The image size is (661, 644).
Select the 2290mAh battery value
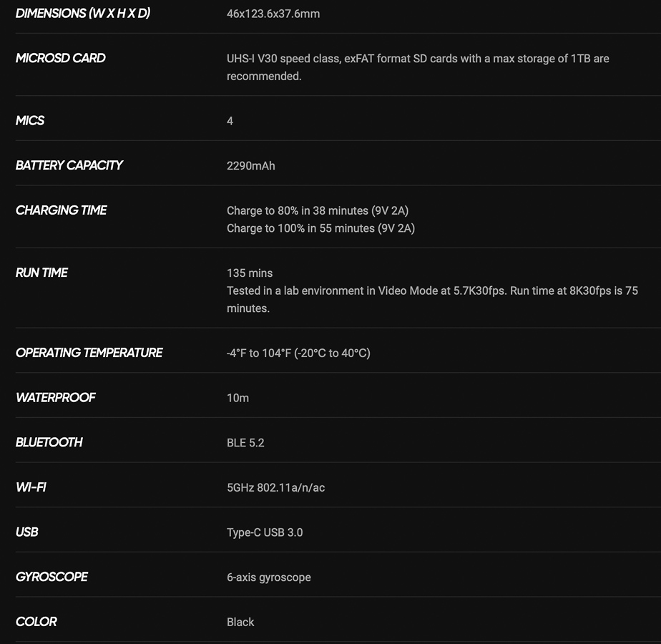[251, 166]
